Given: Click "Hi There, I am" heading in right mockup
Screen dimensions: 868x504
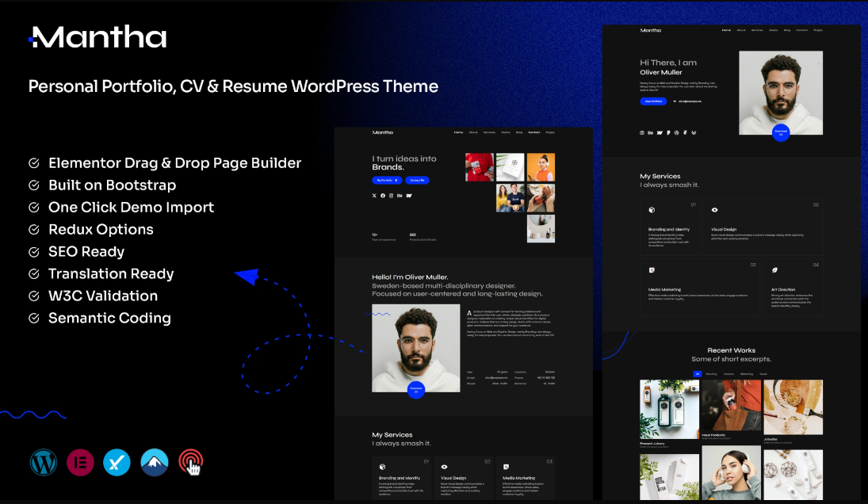Looking at the screenshot, I should [668, 63].
